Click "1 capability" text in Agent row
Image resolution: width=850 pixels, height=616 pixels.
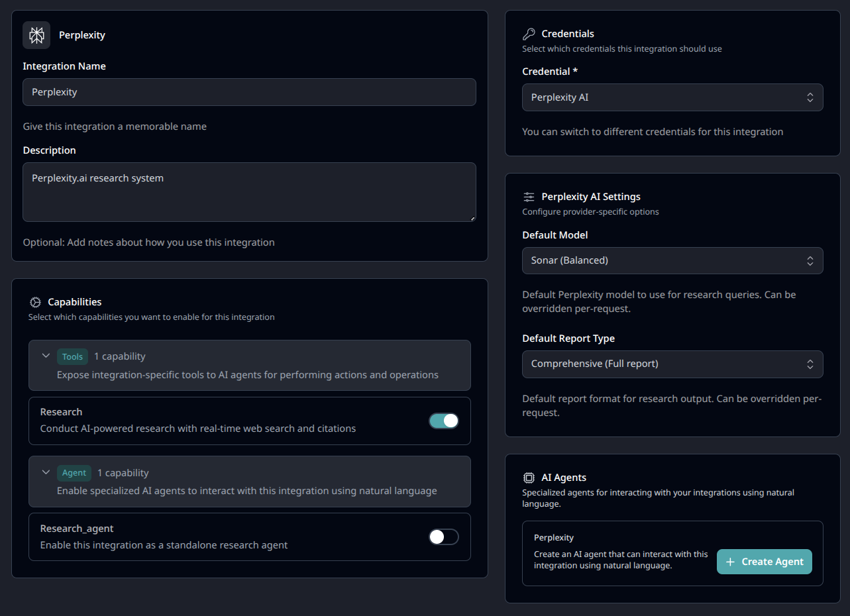123,473
